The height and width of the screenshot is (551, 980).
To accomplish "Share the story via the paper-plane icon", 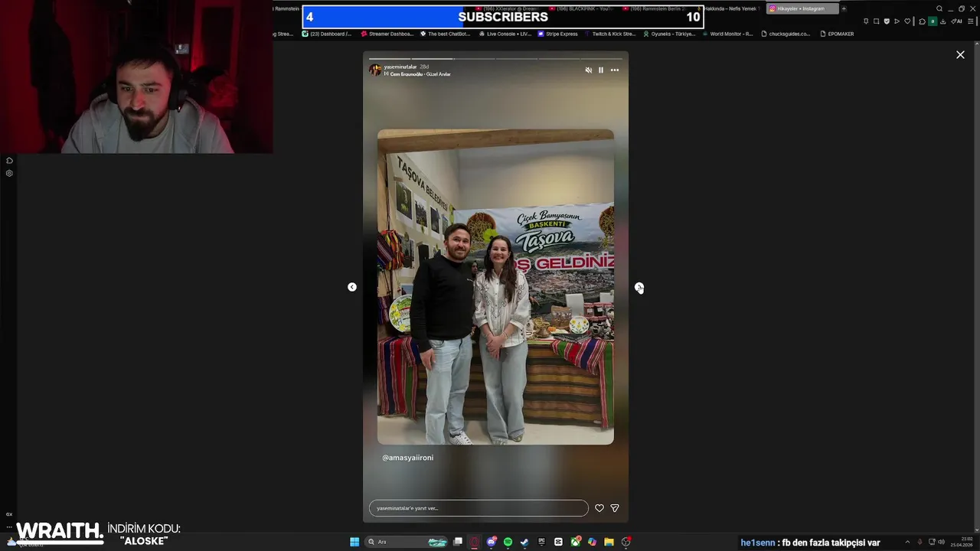I will pyautogui.click(x=615, y=508).
